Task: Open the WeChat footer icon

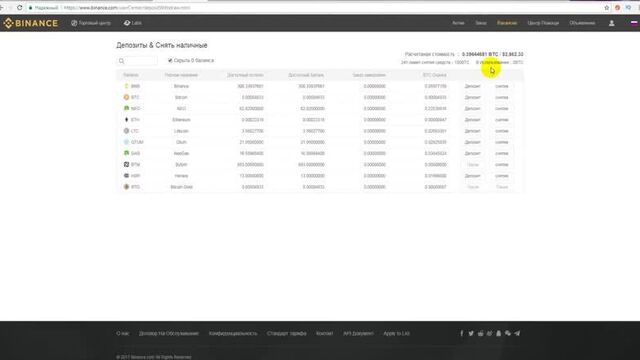Action: [x=508, y=333]
